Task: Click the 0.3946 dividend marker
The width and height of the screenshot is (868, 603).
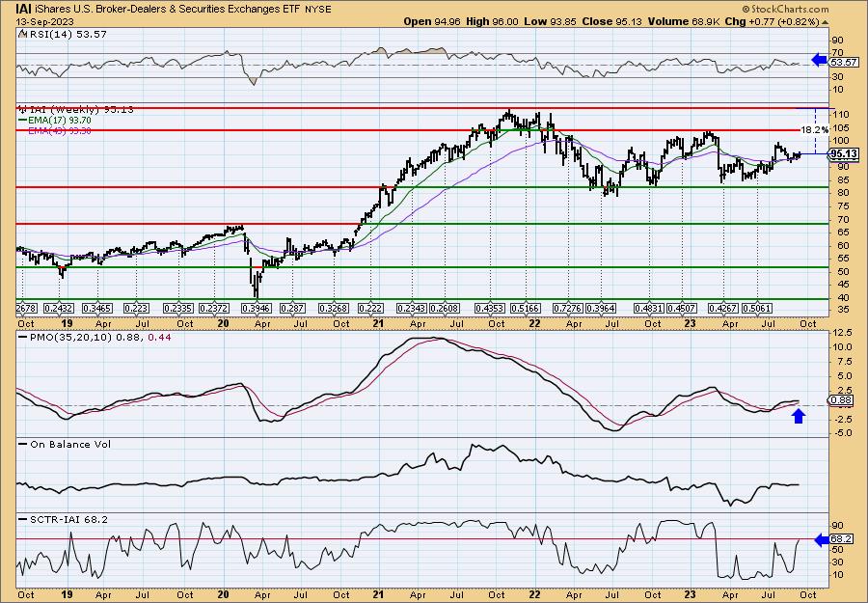Action: point(257,308)
